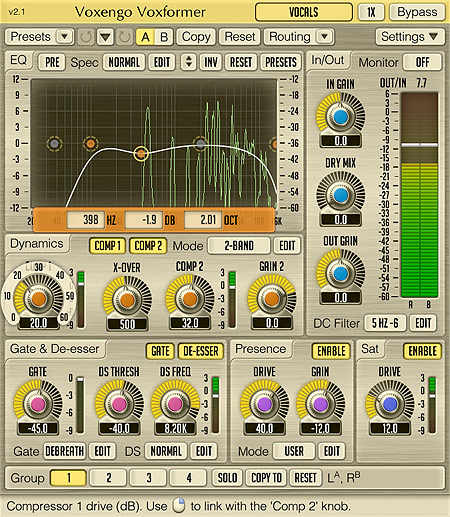Click the COMP 2 knob

[190, 299]
